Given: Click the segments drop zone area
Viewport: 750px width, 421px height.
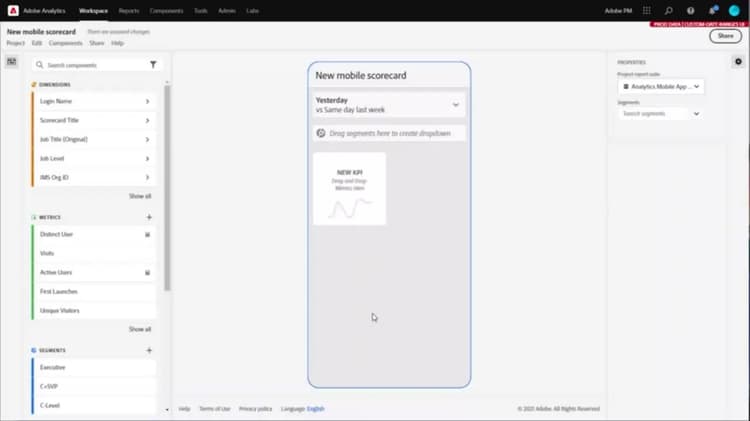Looking at the screenshot, I should pos(389,133).
